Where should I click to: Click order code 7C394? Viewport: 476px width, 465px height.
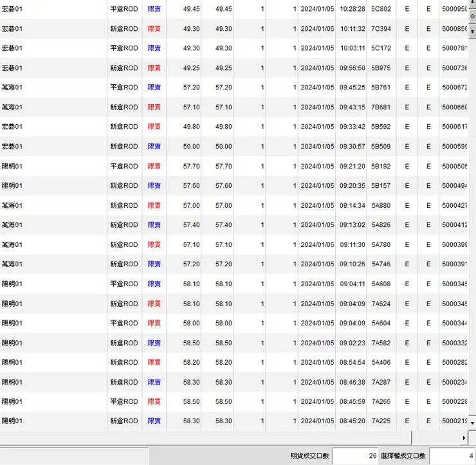pyautogui.click(x=381, y=29)
